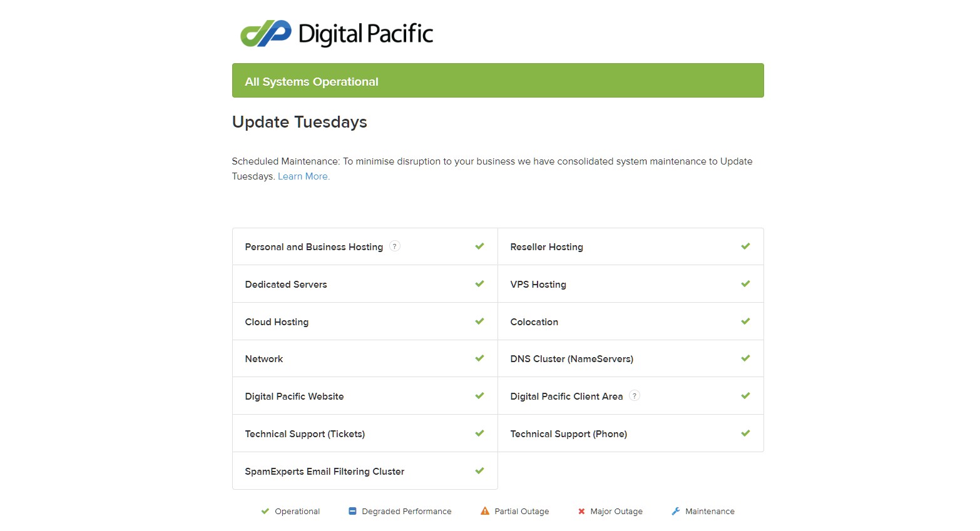Image resolution: width=980 pixels, height=531 pixels.
Task: Click the Reseller Hosting operational checkmark
Action: (x=745, y=246)
